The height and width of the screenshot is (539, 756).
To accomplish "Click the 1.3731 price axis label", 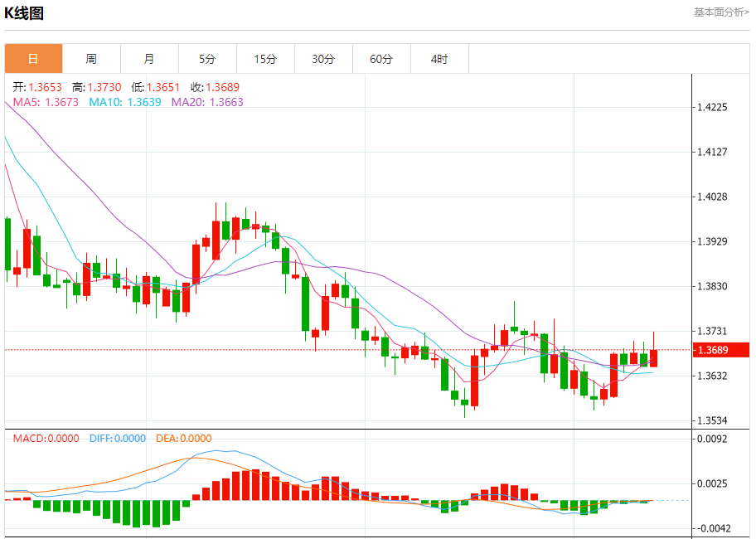I will coord(712,331).
